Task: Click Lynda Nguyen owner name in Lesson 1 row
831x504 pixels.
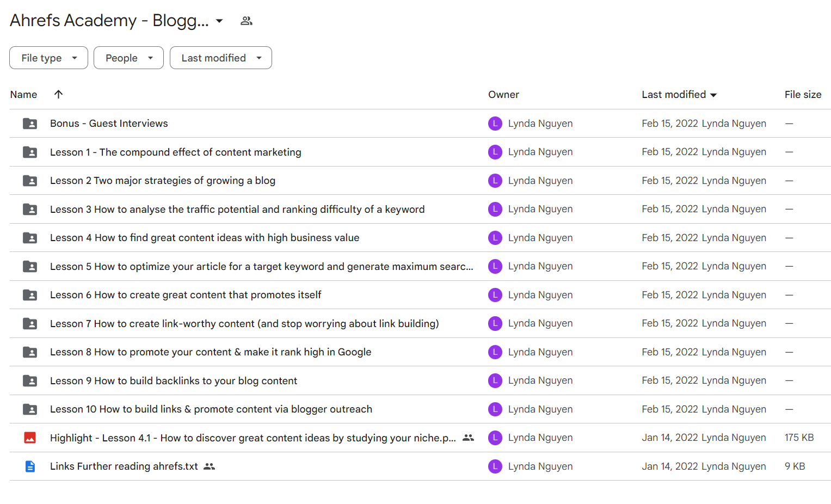Action: coord(540,152)
